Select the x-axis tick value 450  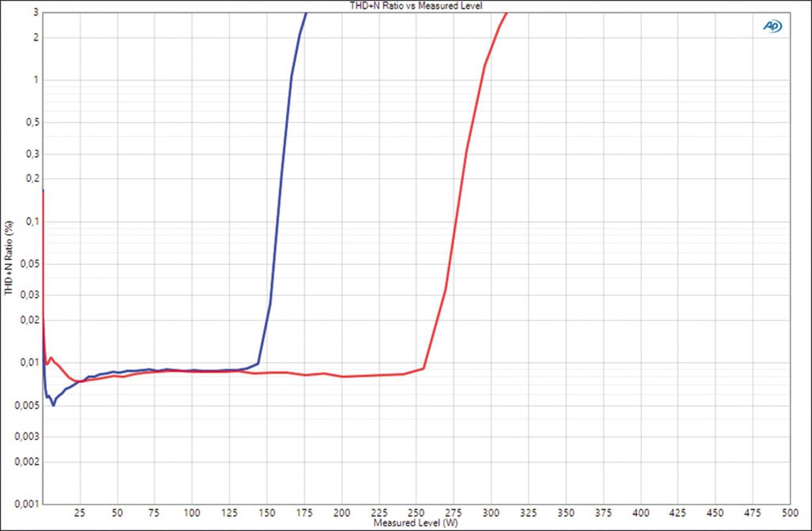click(x=716, y=513)
